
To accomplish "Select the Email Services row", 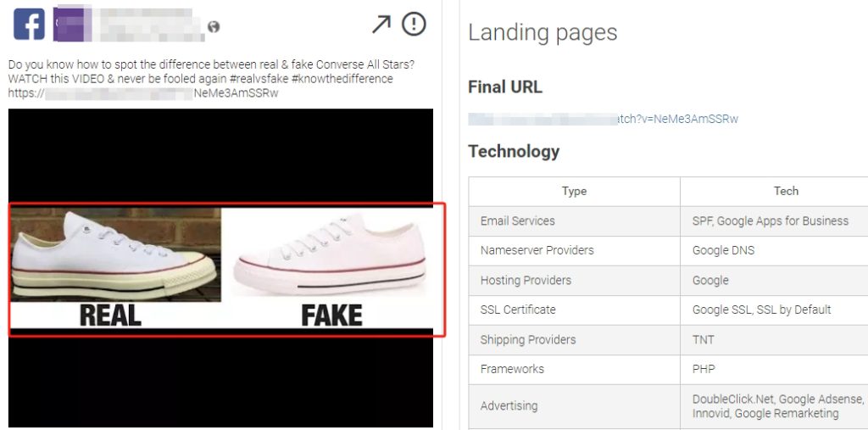I will [518, 221].
